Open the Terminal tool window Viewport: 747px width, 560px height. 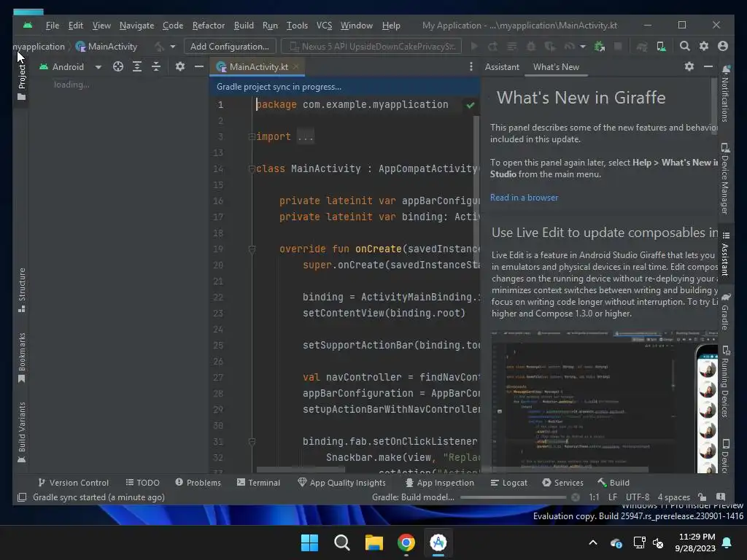click(259, 483)
